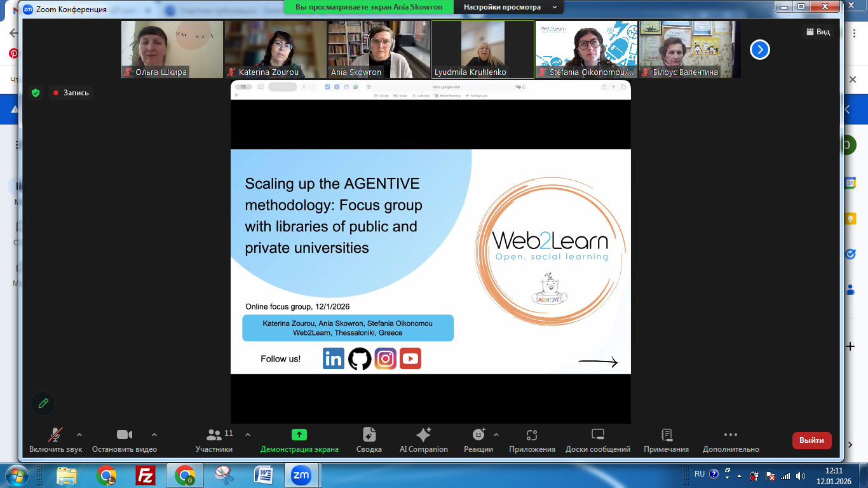Viewport: 868px width, 488px height.
Task: Click the green encryption shield icon
Action: (36, 93)
